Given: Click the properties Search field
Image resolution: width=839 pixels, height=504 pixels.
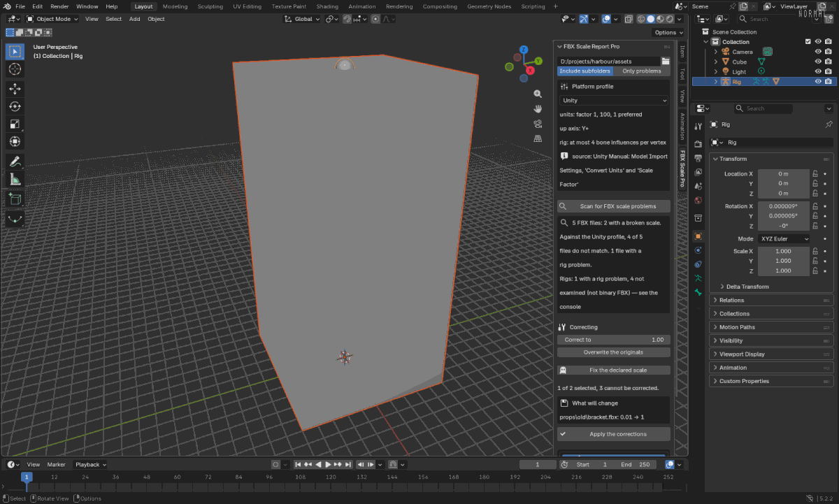Looking at the screenshot, I should [x=763, y=108].
